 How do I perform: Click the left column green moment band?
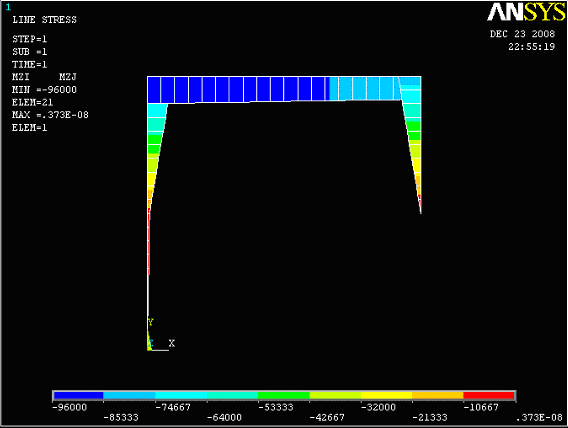pyautogui.click(x=154, y=144)
